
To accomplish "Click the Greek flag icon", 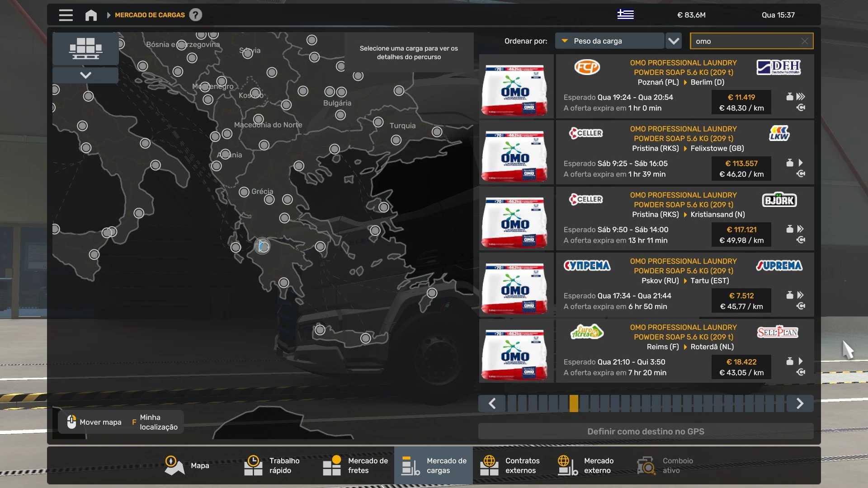I will [625, 14].
